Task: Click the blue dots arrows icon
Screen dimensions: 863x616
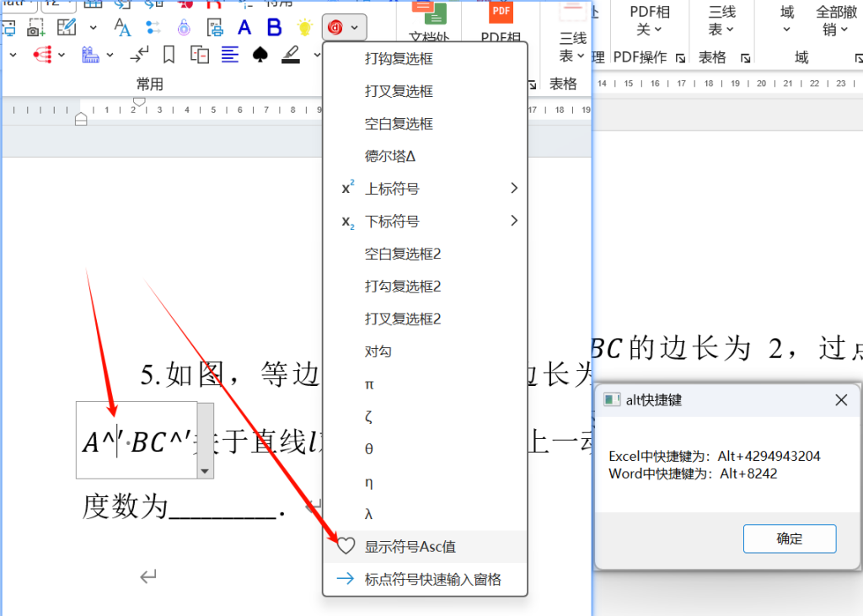Action: (x=153, y=27)
